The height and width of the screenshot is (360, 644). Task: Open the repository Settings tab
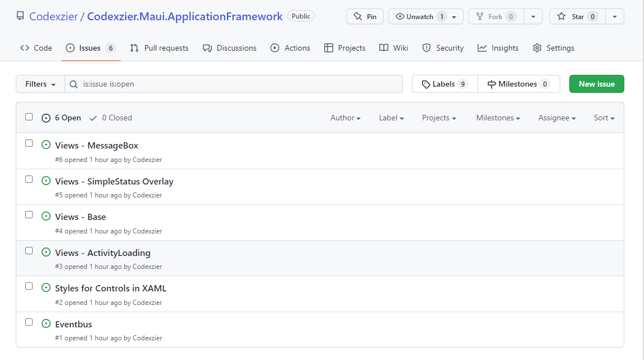[x=554, y=48]
